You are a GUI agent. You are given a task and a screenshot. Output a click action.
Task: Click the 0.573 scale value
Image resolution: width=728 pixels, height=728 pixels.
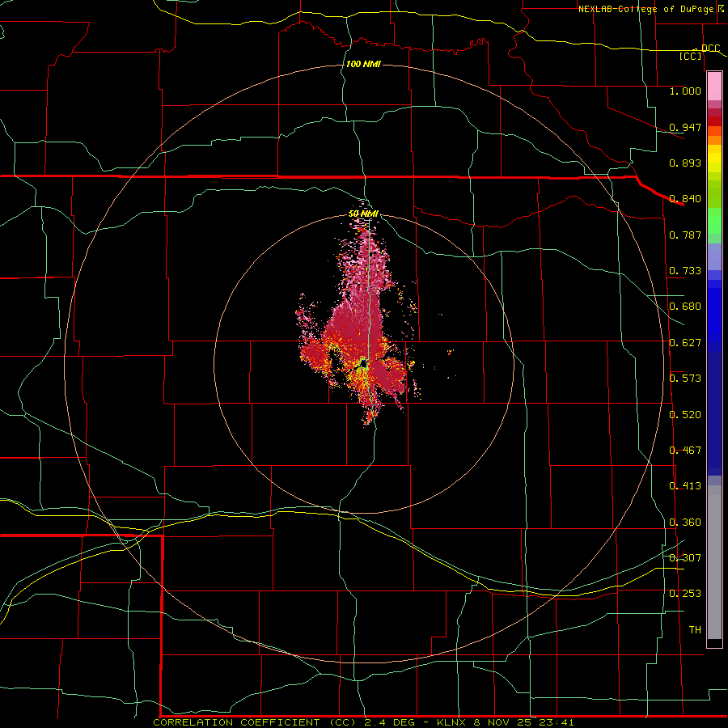coord(685,379)
